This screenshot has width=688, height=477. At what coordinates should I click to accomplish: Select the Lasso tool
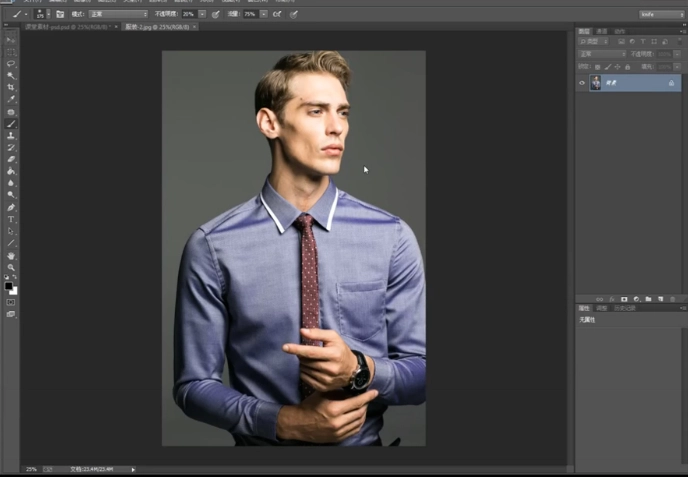coord(11,63)
